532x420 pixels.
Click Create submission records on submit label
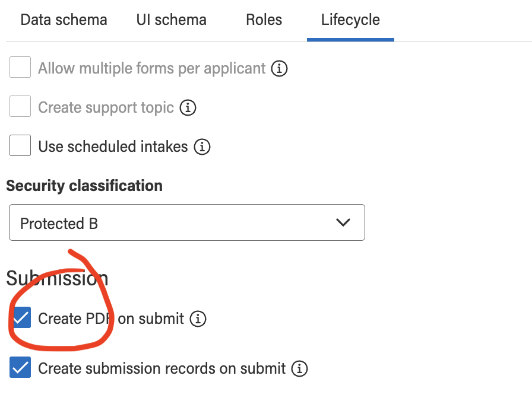coord(162,368)
